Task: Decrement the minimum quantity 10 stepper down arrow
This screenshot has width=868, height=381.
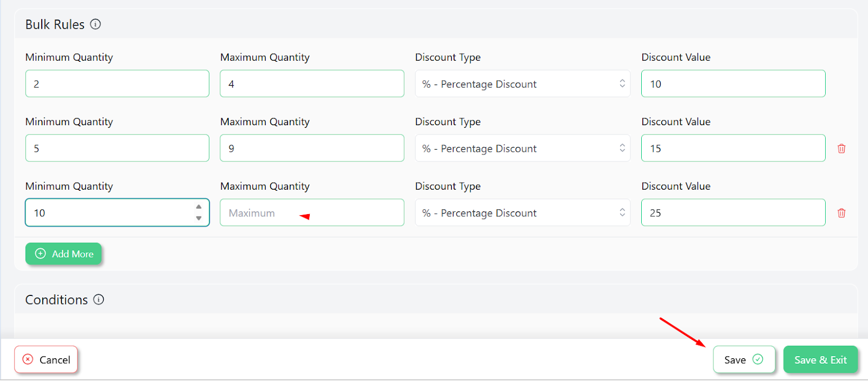Action: tap(199, 218)
